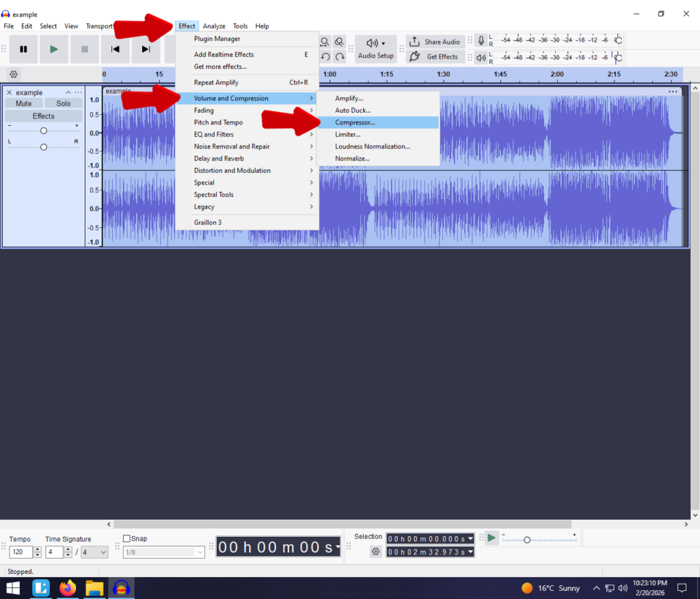The image size is (700, 599).
Task: Mute the example track
Action: coord(23,104)
